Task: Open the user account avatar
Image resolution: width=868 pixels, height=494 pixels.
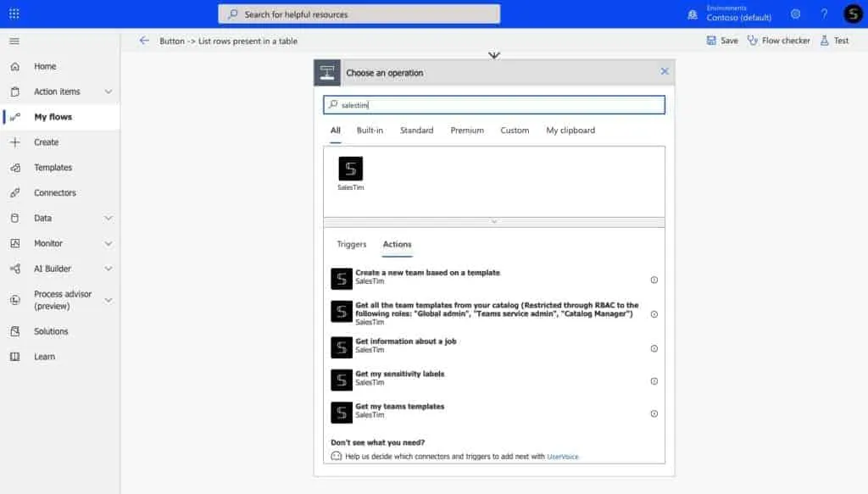Action: coord(853,14)
